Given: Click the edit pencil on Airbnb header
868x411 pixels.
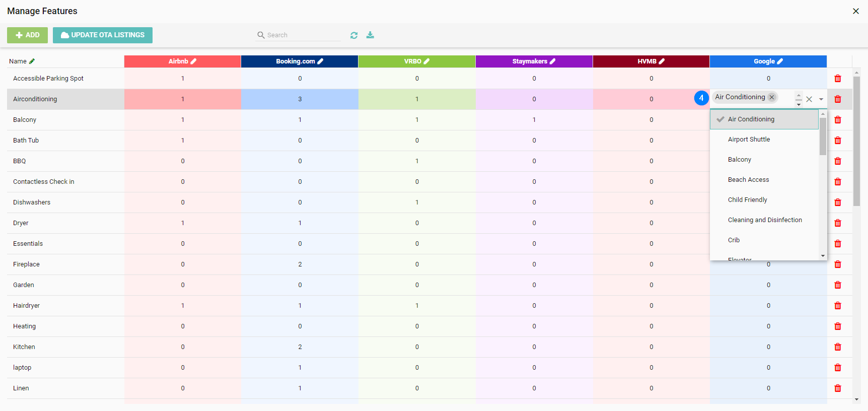Looking at the screenshot, I should pos(194,61).
